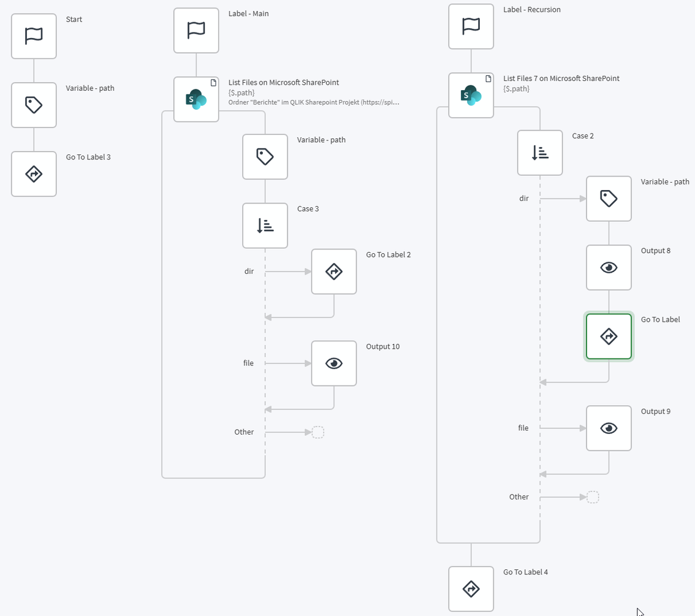Select the Variable - path block above Output 8
The height and width of the screenshot is (616, 695).
tap(609, 199)
